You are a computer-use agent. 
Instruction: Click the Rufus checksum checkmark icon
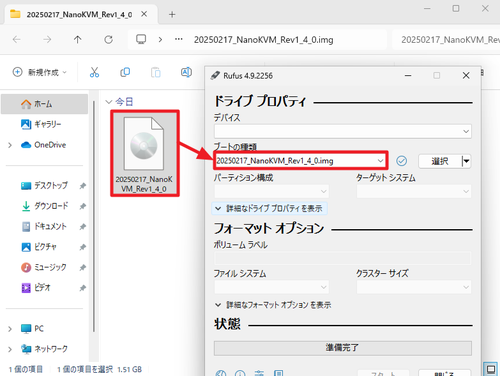pyautogui.click(x=401, y=161)
